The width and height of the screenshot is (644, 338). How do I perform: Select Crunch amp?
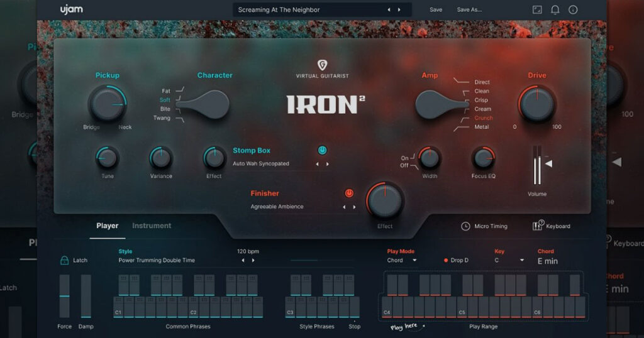click(484, 118)
